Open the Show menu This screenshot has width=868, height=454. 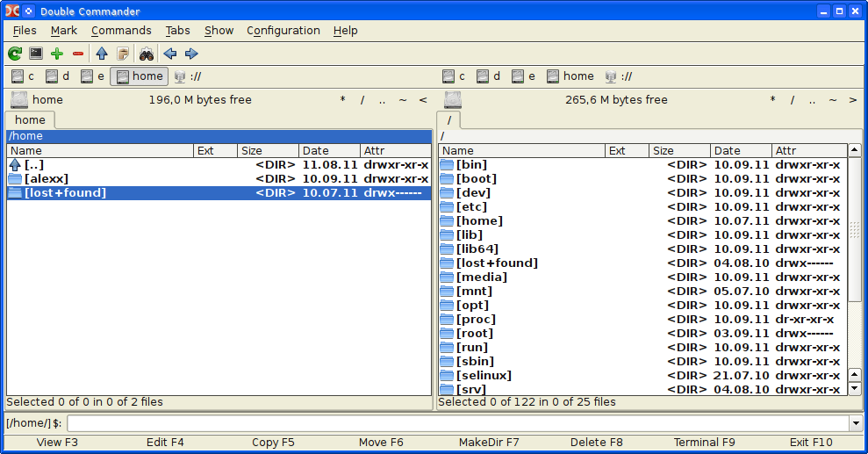pos(219,31)
